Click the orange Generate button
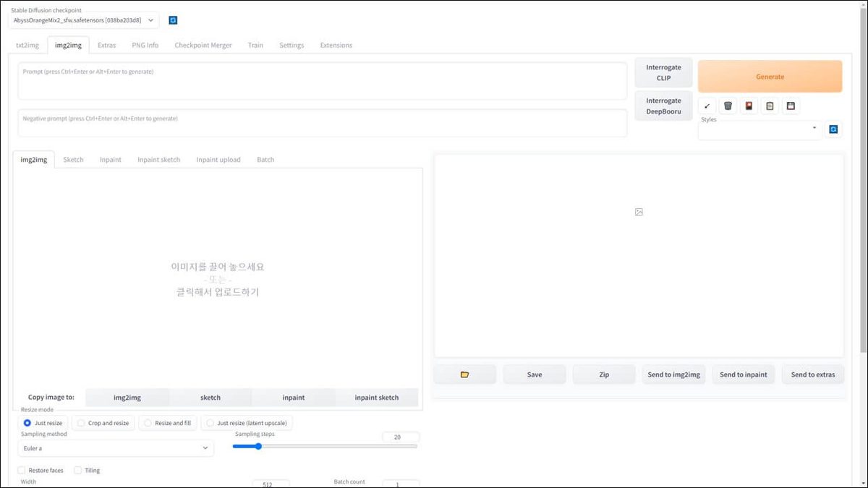 tap(770, 77)
